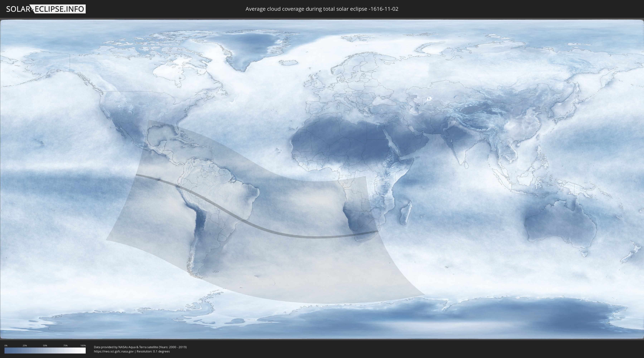
Task: Click the SOLAR-ECLIPSE.INFO logo
Action: (x=45, y=9)
